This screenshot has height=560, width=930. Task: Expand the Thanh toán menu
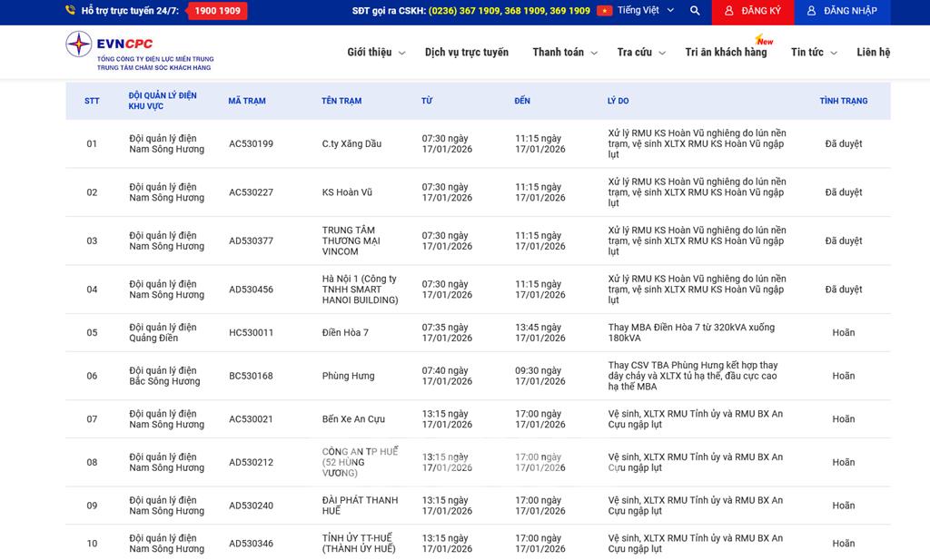pos(564,53)
